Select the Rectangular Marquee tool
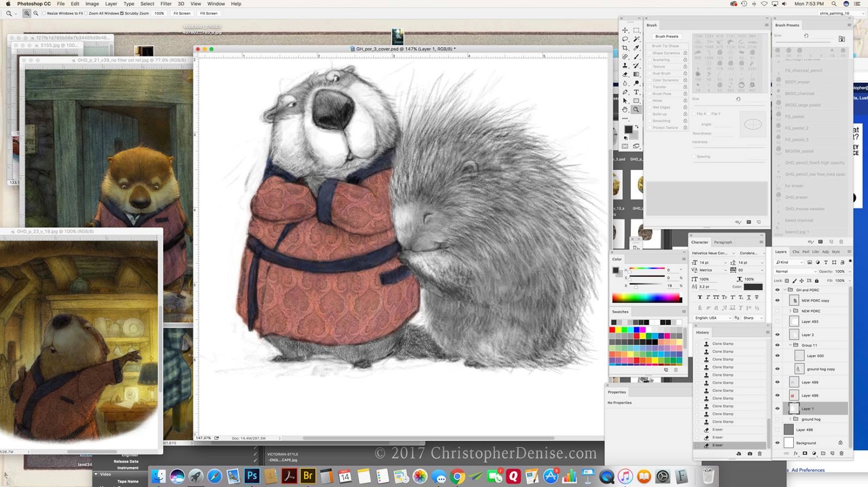This screenshot has height=487, width=868. [636, 30]
